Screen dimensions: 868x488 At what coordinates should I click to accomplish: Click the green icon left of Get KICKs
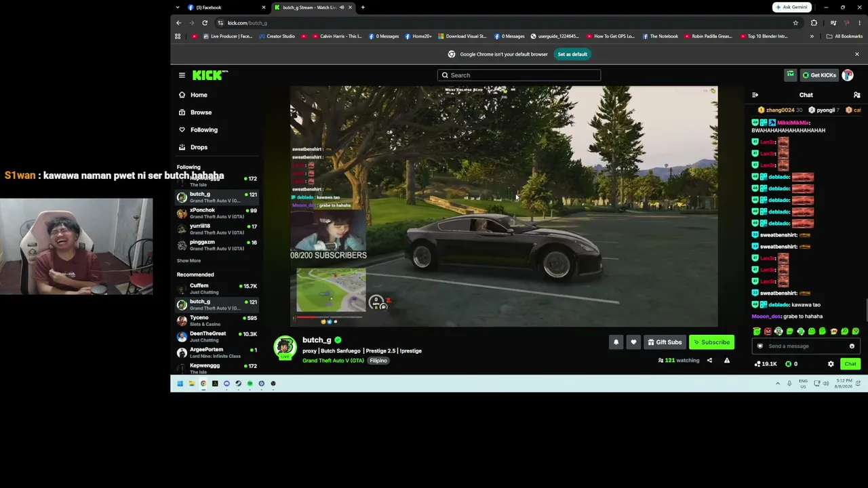(790, 75)
